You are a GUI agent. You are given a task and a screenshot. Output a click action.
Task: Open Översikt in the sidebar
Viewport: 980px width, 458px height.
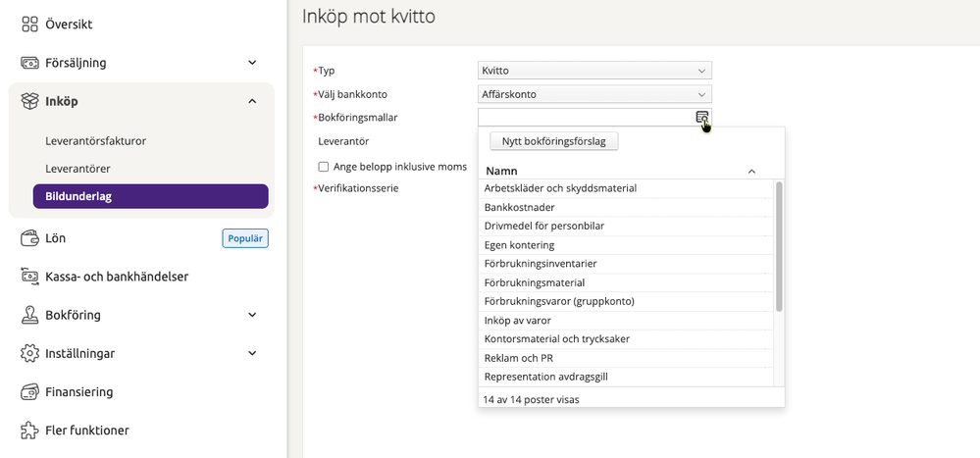tap(69, 25)
